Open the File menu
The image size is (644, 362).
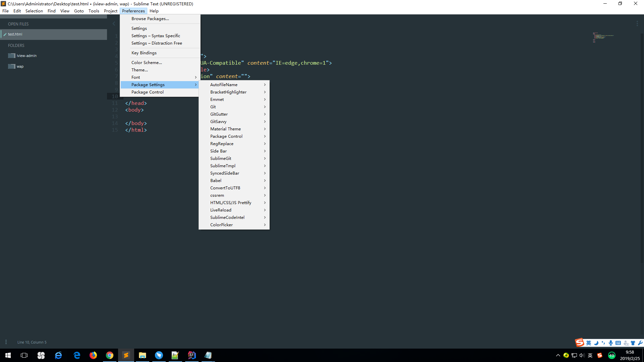coord(6,11)
